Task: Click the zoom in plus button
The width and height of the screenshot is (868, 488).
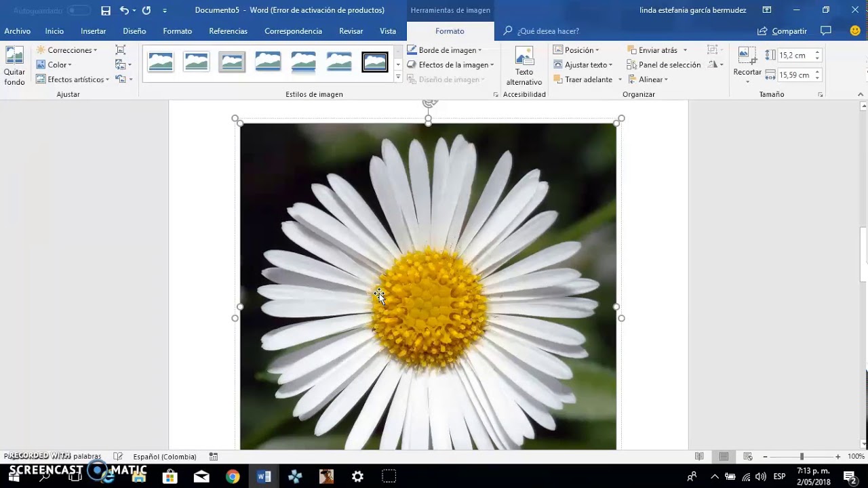Action: click(838, 457)
